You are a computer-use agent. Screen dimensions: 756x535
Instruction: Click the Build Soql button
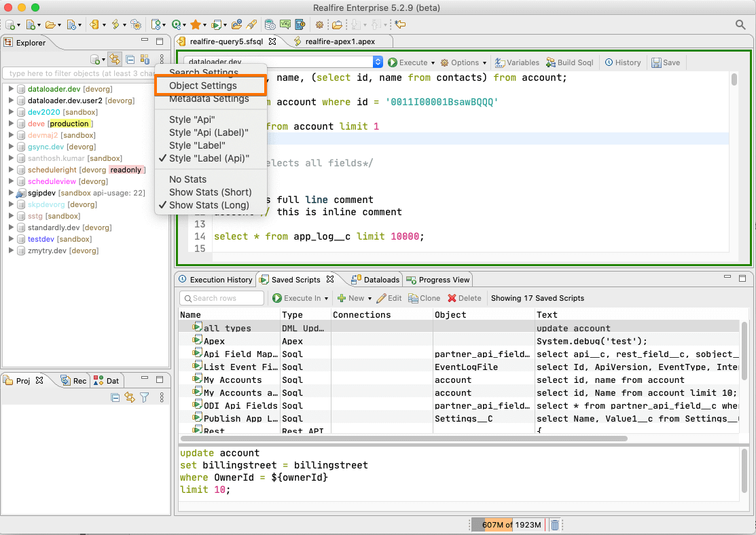(x=569, y=62)
